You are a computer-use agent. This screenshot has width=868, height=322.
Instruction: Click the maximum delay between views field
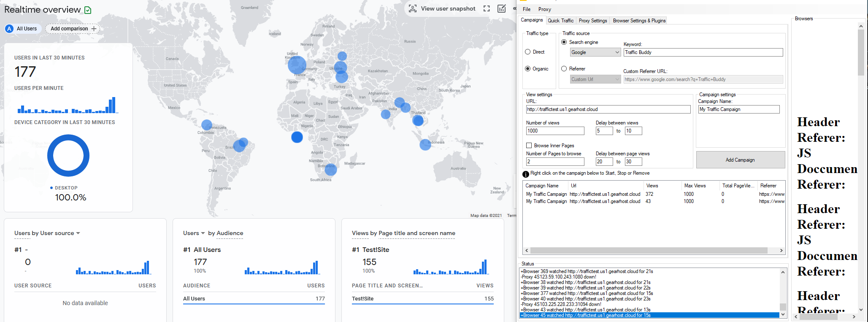[633, 131]
